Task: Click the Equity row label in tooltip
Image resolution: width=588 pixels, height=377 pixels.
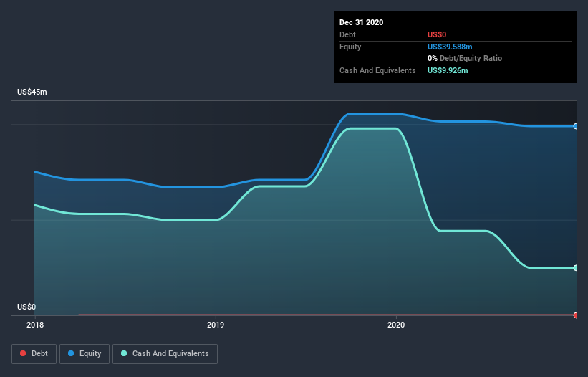Action: 350,47
